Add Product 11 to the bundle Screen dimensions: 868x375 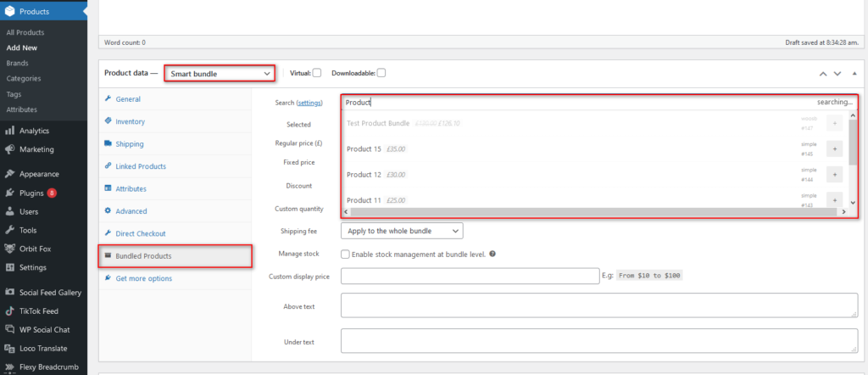coord(834,199)
